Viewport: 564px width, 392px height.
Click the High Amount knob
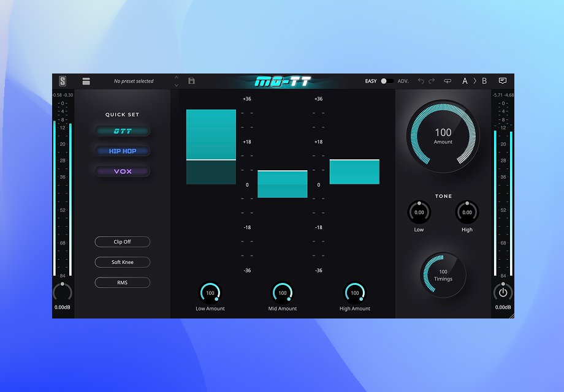[x=355, y=293]
